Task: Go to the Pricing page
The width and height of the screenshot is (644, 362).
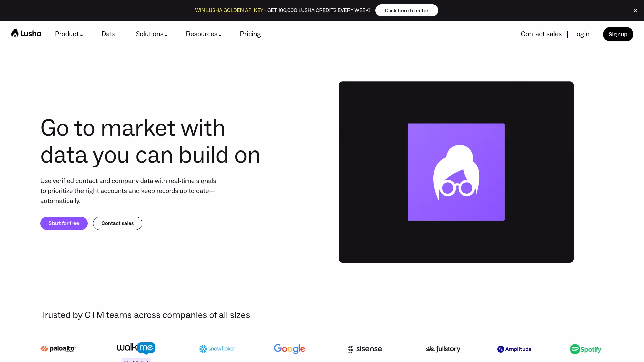Action: point(250,34)
